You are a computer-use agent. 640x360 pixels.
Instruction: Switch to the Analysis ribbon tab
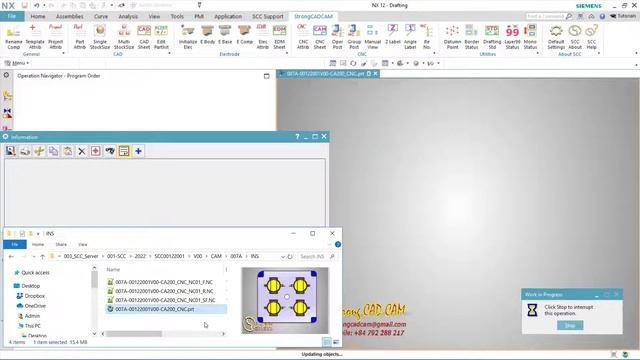128,16
